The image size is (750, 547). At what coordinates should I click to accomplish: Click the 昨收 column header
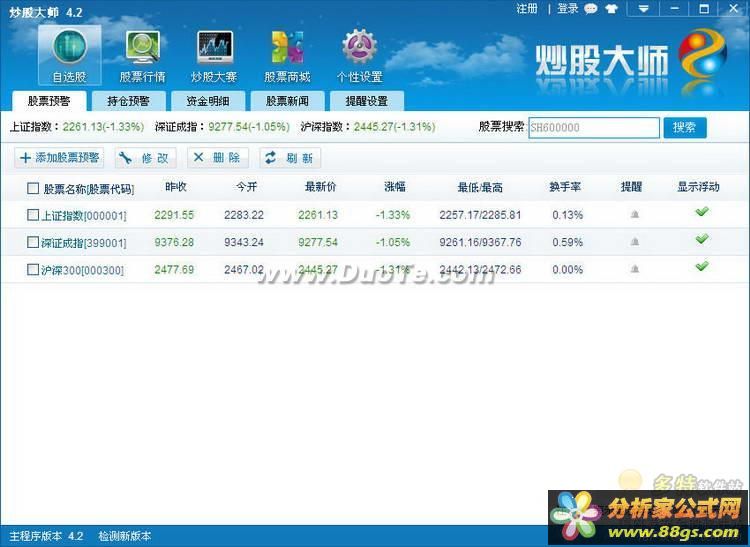pyautogui.click(x=176, y=187)
